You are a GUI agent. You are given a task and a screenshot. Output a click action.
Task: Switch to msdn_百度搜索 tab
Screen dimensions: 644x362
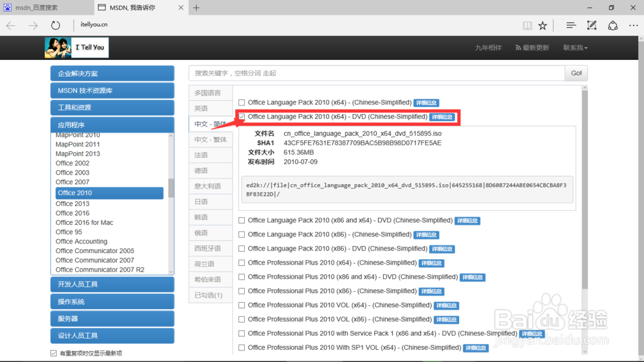(x=47, y=7)
